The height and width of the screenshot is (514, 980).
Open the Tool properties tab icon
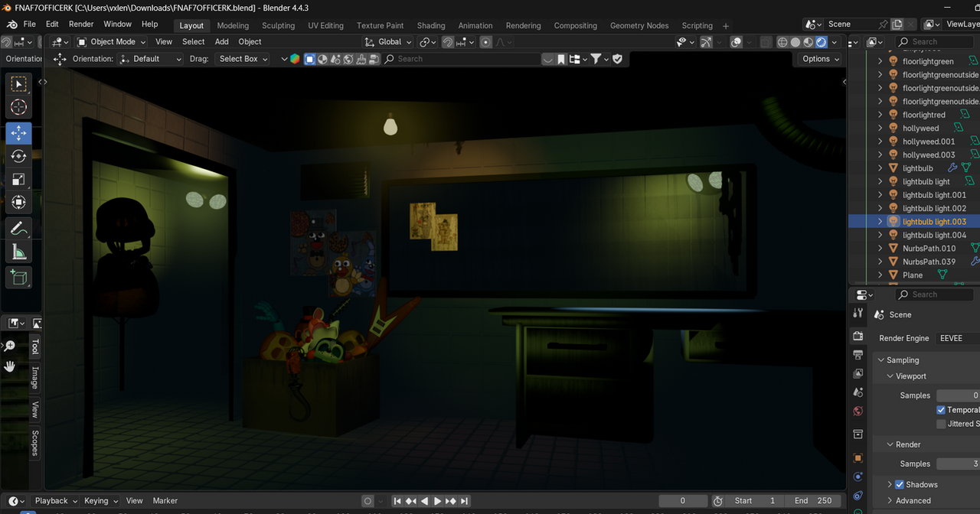point(858,314)
